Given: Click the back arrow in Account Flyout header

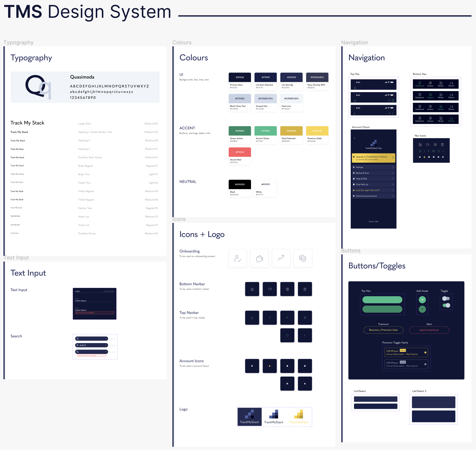Looking at the screenshot, I should click(x=355, y=138).
